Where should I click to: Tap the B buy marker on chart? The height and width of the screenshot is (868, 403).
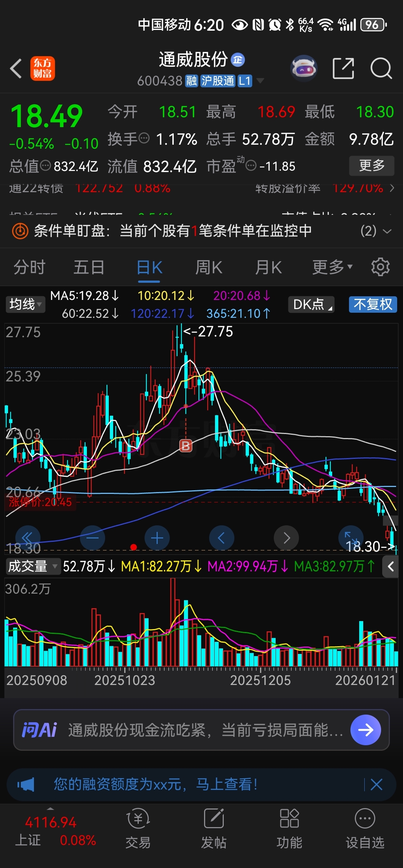pos(186,446)
